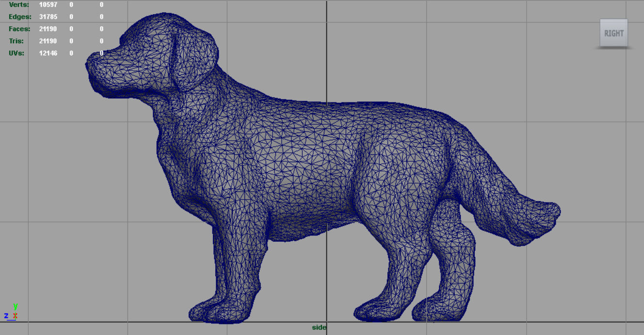Screen dimensions: 644x335
Task: Click the UVs count value 12146
Action: tap(48, 53)
